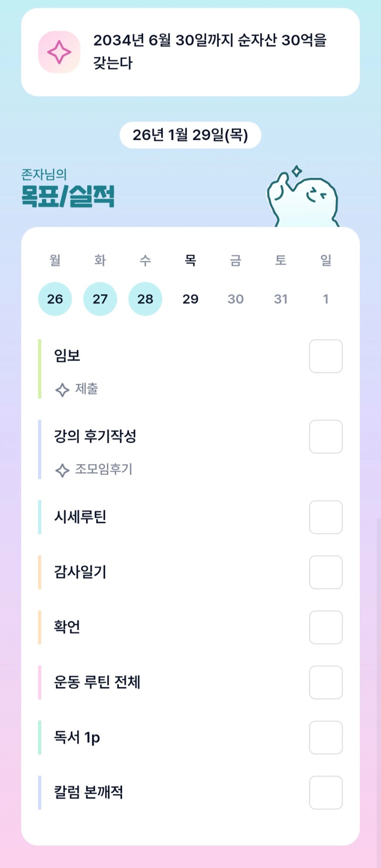Check the 임보 task checkbox
The width and height of the screenshot is (381, 868).
[x=325, y=356]
